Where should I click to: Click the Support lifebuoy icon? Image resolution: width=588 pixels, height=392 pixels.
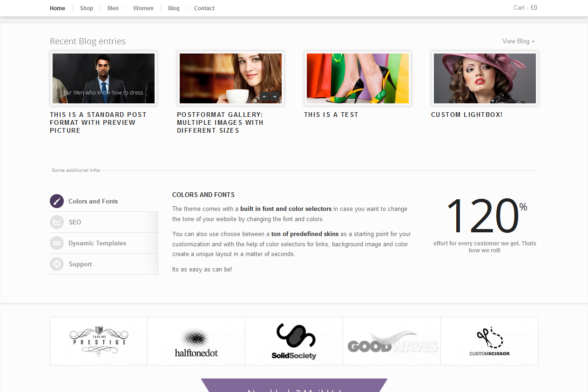pos(57,264)
